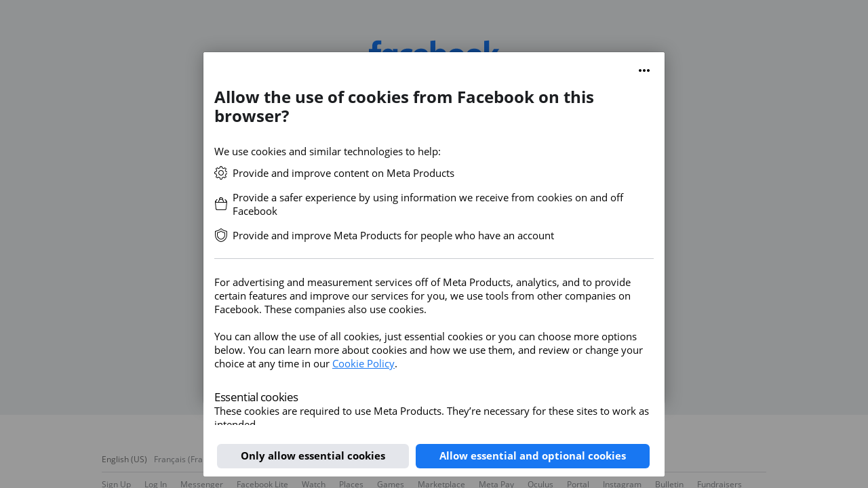Open the Cookie Policy link
The height and width of the screenshot is (488, 868).
pyautogui.click(x=363, y=364)
